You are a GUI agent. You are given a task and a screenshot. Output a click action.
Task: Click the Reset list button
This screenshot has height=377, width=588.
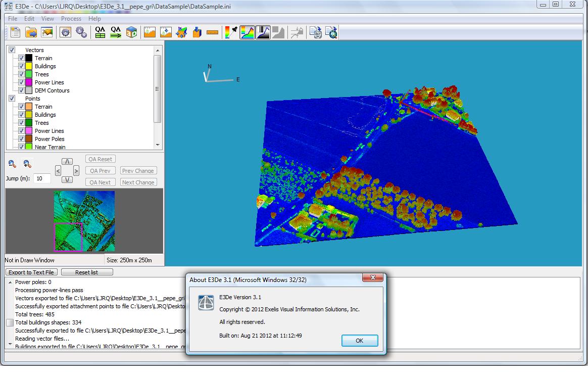(86, 272)
